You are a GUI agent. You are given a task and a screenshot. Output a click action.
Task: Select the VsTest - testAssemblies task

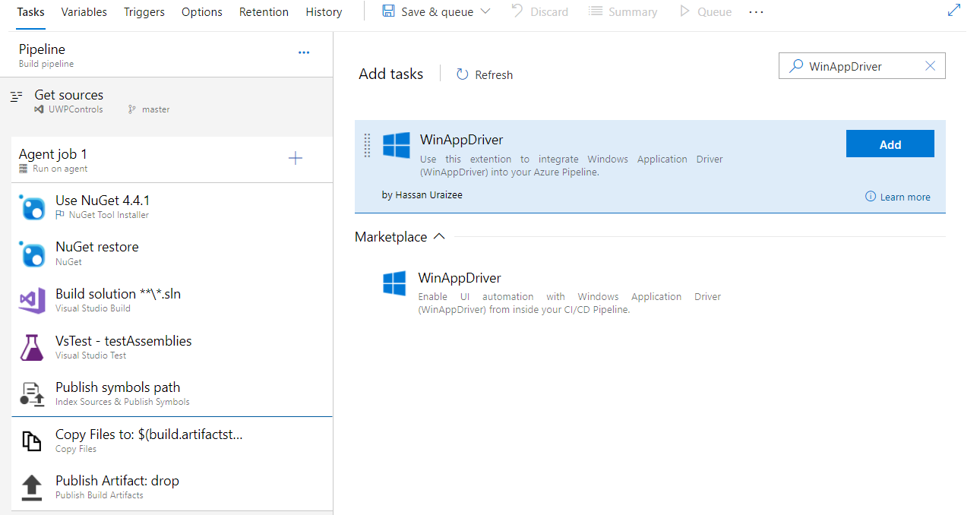[172, 346]
